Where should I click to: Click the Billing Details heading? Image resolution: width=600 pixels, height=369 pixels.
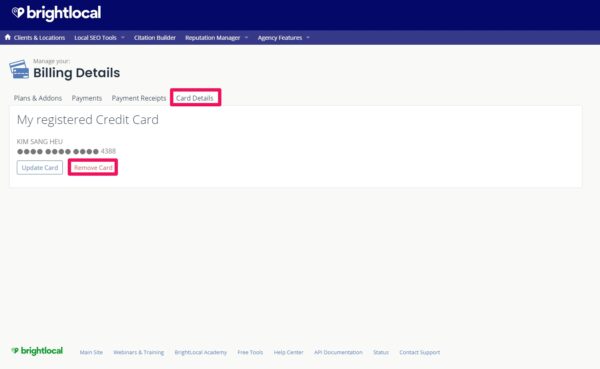click(x=77, y=73)
